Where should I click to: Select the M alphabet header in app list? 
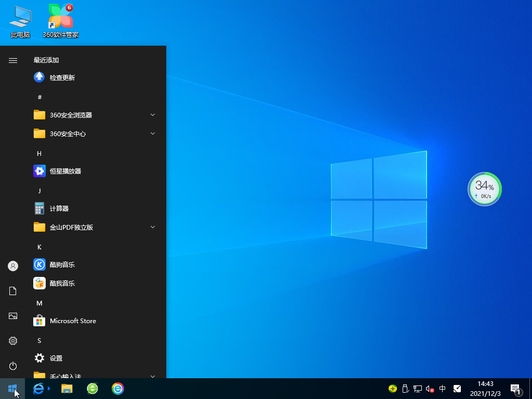tap(39, 303)
